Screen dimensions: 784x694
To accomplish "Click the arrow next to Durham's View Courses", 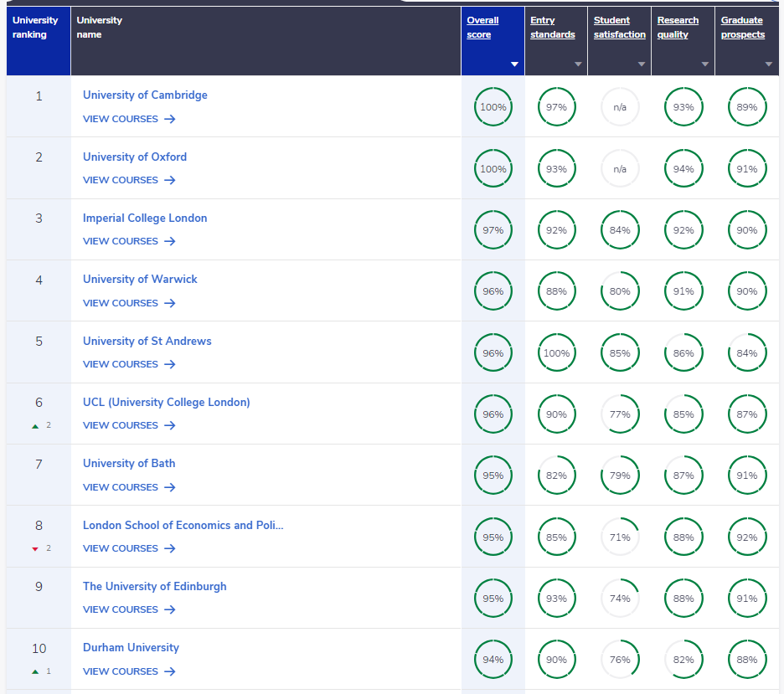I will (170, 671).
